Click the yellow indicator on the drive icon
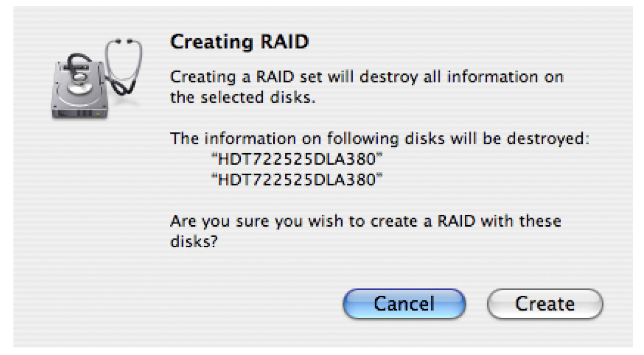This screenshot has height=355, width=644. (x=97, y=114)
